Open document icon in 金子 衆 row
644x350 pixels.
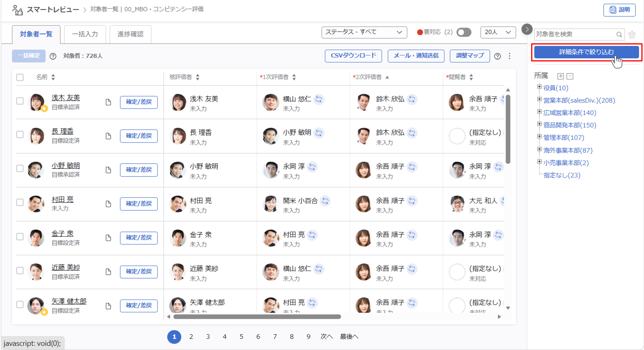tap(108, 238)
